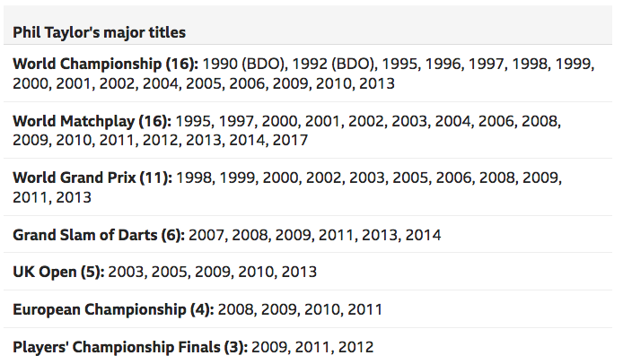Click the year 1998 in World Grand Prix
Image resolution: width=623 pixels, height=364 pixels.
pyautogui.click(x=195, y=178)
